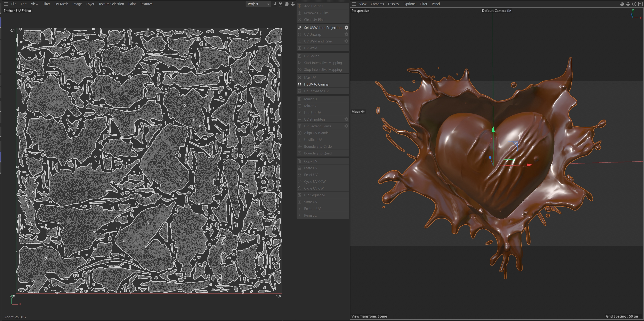The image size is (644, 321).
Task: Open UV editor hamburger menu
Action: (6, 4)
